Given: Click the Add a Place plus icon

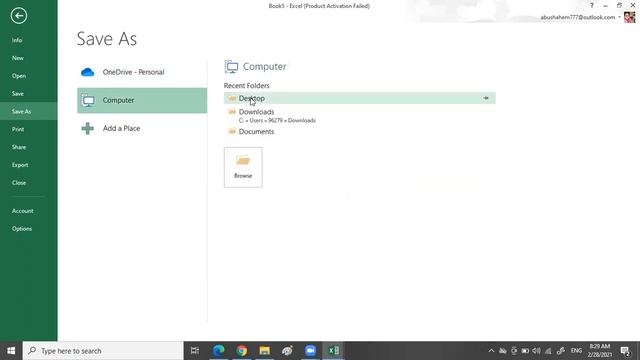Looking at the screenshot, I should [x=87, y=129].
